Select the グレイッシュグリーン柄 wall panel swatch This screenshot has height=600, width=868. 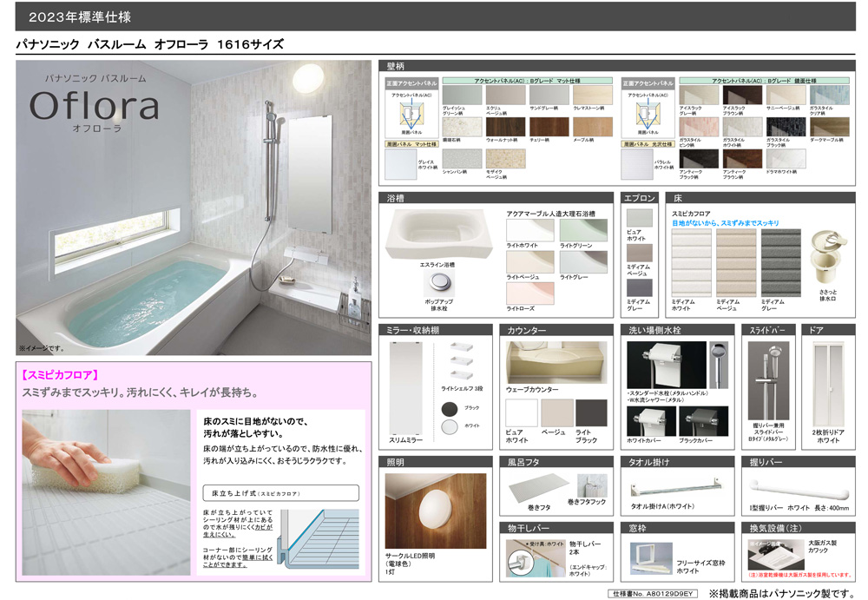(x=462, y=96)
